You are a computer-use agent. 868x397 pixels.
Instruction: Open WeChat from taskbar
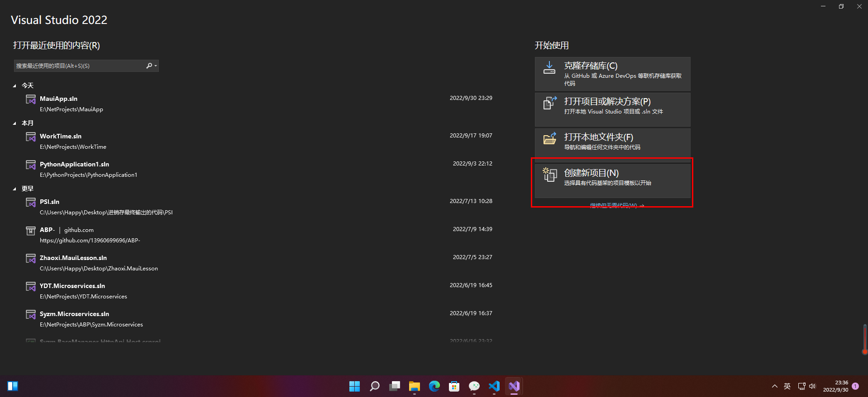coord(474,386)
